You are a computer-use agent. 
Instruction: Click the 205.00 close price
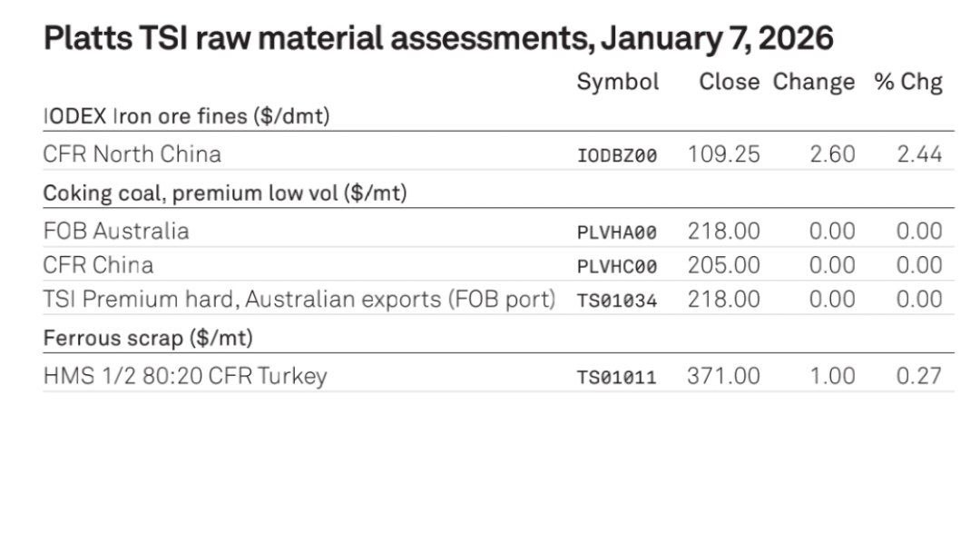pyautogui.click(x=723, y=265)
